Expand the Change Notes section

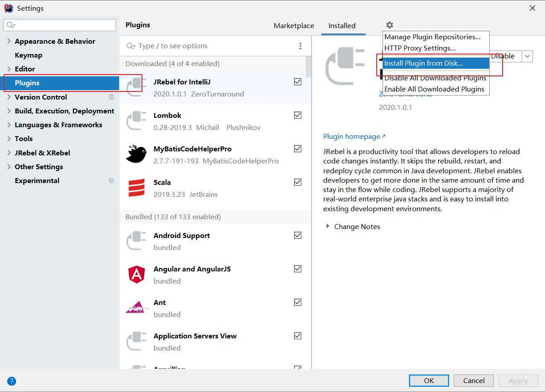[x=328, y=226]
